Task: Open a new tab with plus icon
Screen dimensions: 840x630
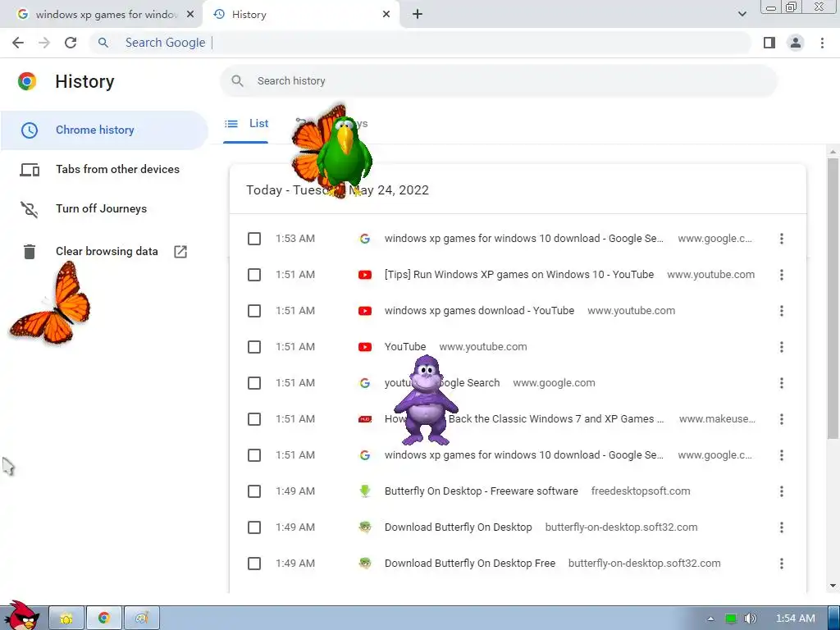Action: pyautogui.click(x=418, y=15)
